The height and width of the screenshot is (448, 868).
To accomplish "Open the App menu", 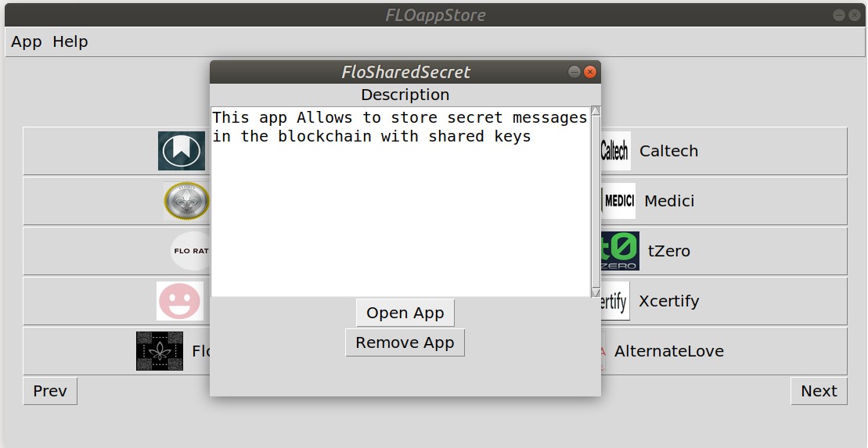I will tap(27, 41).
